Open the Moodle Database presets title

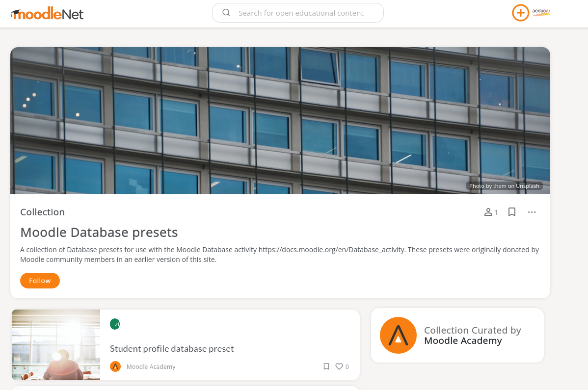pyautogui.click(x=99, y=232)
